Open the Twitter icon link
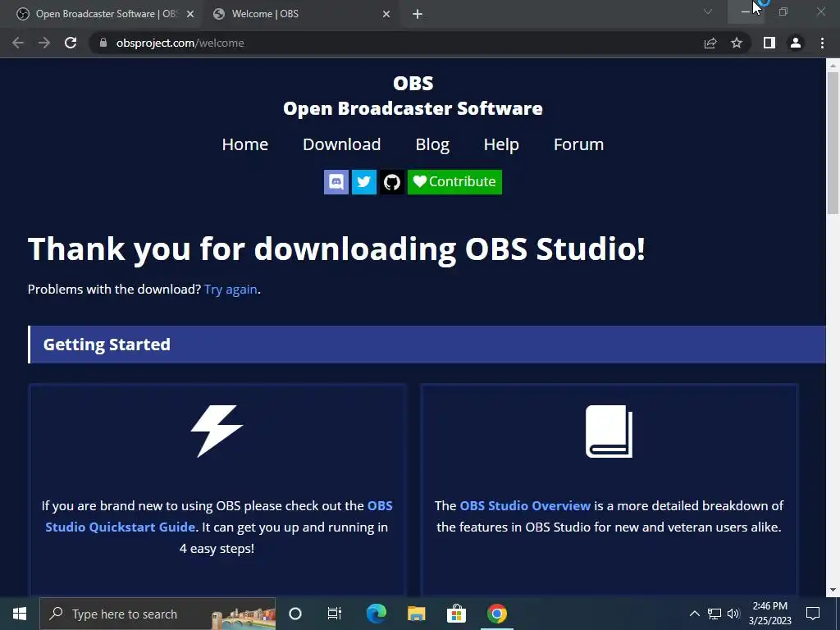Viewport: 840px width, 630px height. [363, 182]
